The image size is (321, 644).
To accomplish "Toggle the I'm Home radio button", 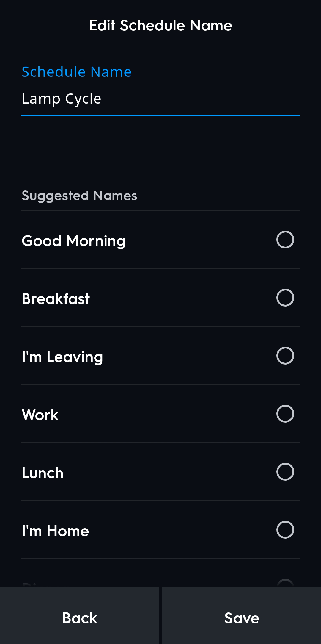I will [285, 530].
